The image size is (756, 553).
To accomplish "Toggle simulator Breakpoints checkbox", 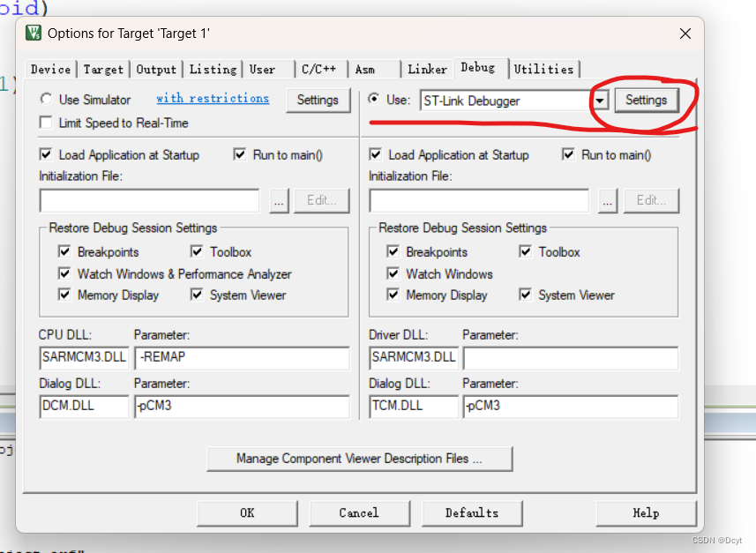I will click(x=64, y=251).
